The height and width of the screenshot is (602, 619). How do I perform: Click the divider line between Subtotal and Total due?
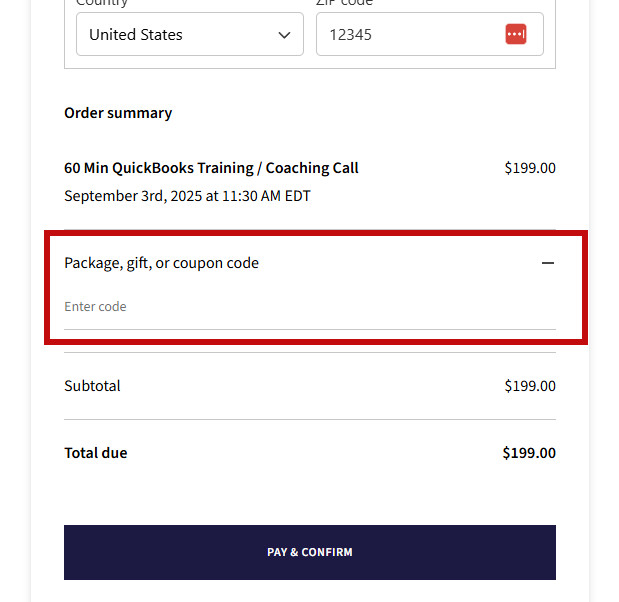[310, 419]
